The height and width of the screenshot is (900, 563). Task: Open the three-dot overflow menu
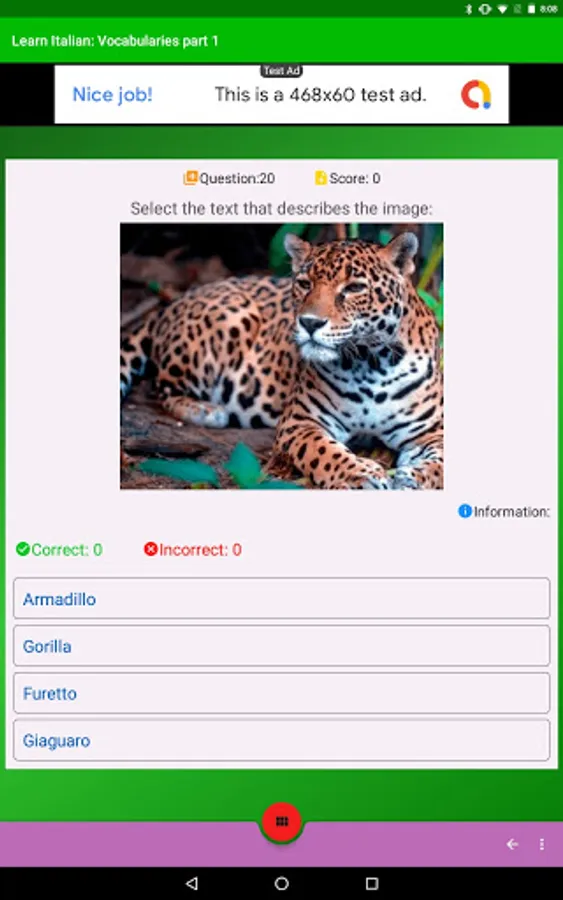[542, 844]
